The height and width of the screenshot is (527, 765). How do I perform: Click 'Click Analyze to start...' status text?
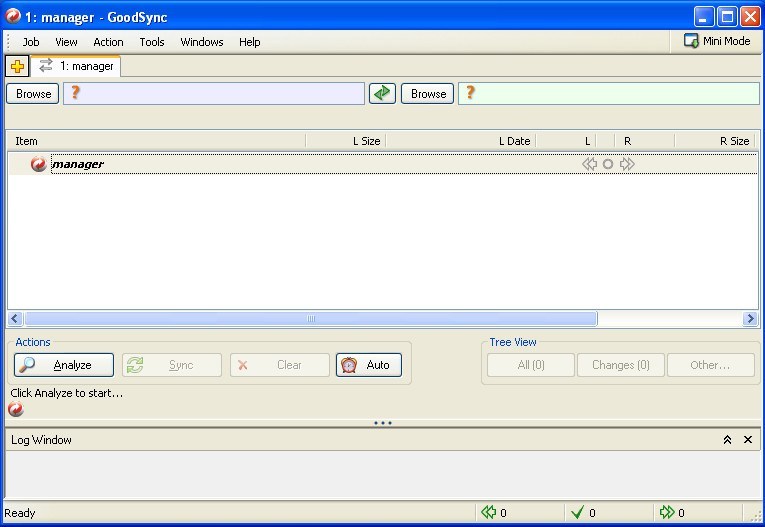(67, 393)
